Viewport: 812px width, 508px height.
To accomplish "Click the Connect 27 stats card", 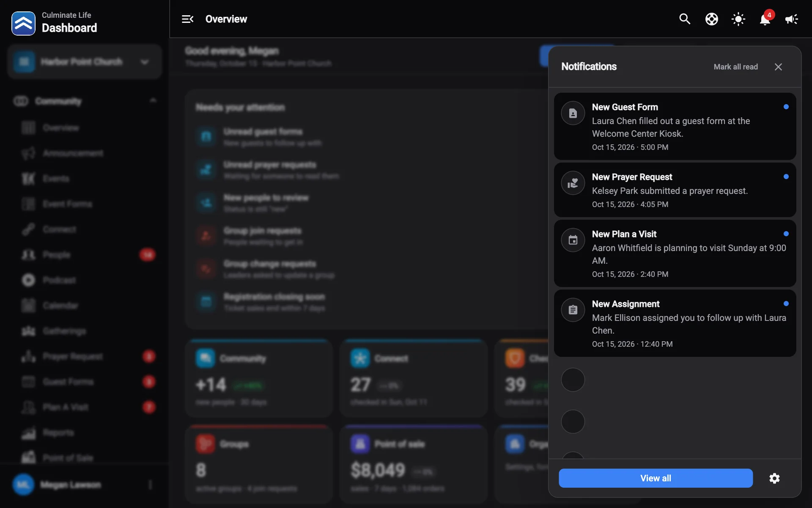I will pos(414,378).
